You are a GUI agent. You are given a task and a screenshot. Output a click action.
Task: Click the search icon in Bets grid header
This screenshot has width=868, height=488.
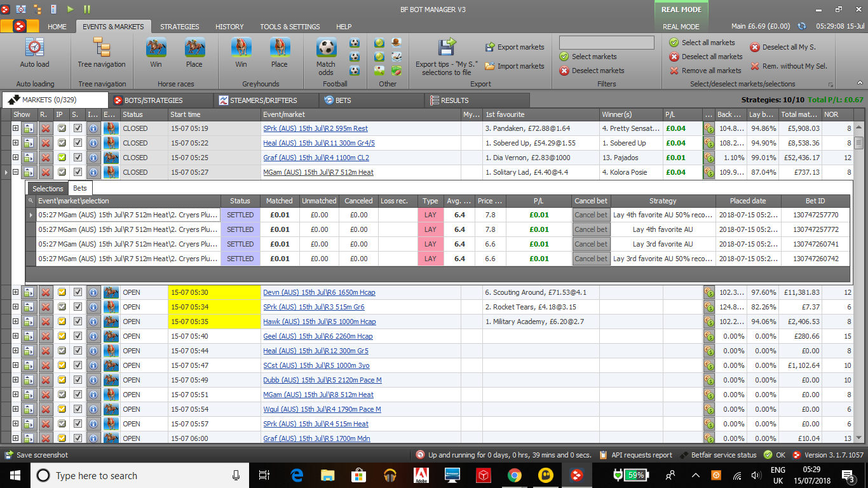tap(31, 201)
